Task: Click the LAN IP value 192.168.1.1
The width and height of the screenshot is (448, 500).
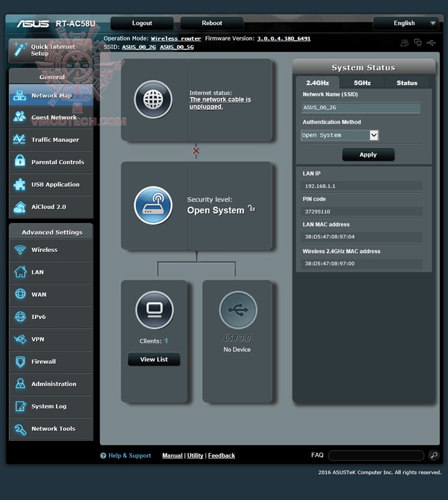Action: (x=320, y=186)
